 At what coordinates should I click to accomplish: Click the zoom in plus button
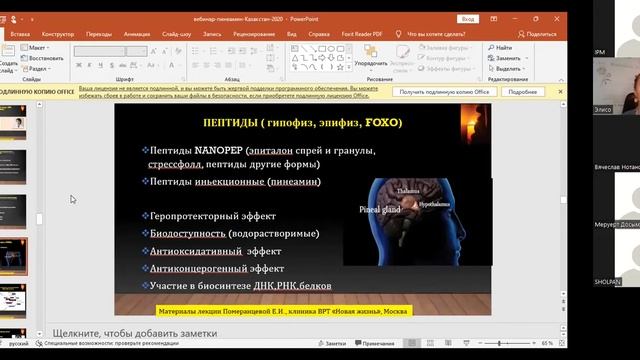534,343
